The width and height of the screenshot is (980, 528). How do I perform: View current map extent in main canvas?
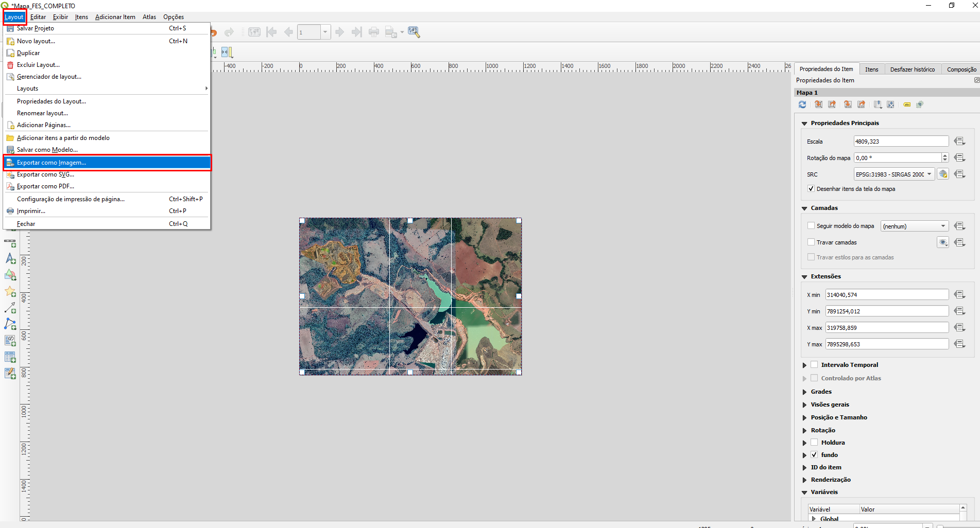(x=832, y=104)
